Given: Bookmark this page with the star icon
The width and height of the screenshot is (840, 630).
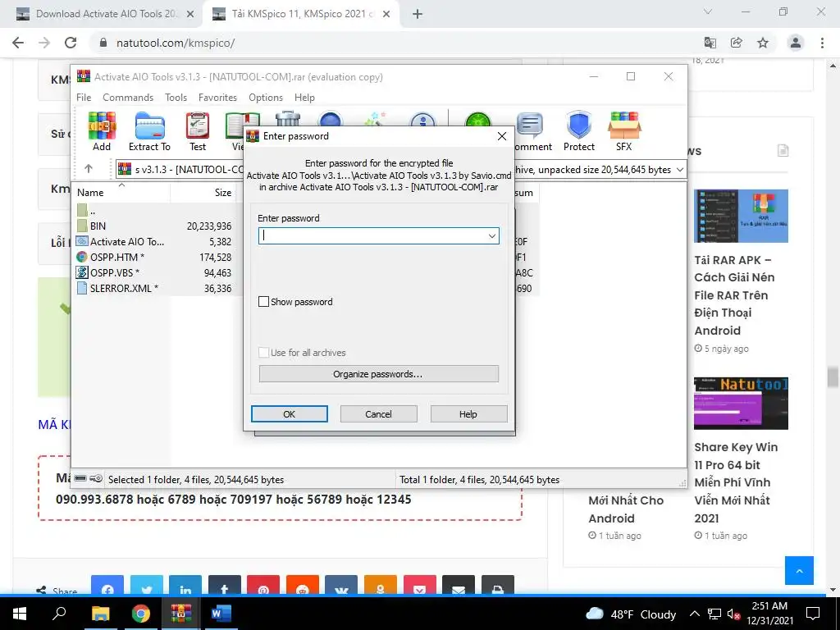Looking at the screenshot, I should [x=763, y=43].
